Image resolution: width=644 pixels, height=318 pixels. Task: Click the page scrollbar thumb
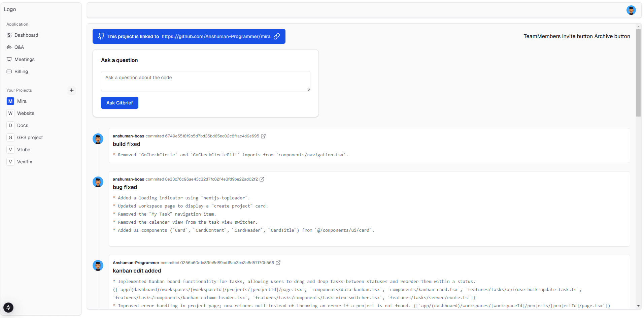[638, 73]
